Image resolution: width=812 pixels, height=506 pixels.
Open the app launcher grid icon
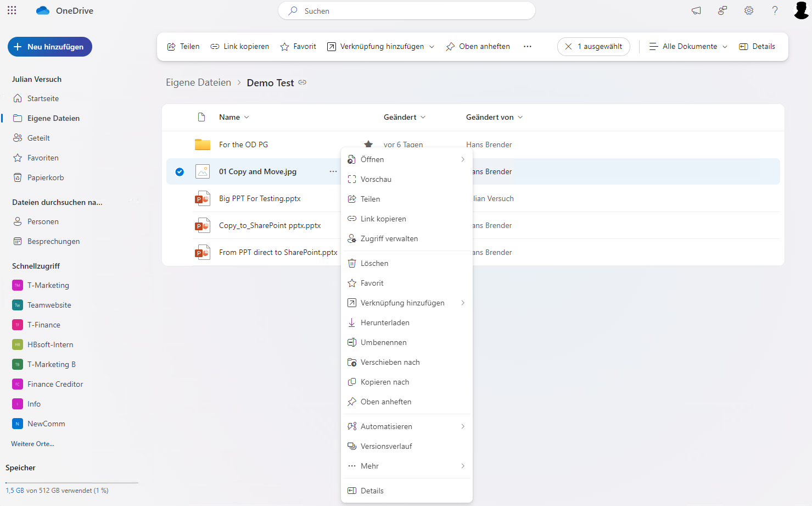tap(12, 10)
